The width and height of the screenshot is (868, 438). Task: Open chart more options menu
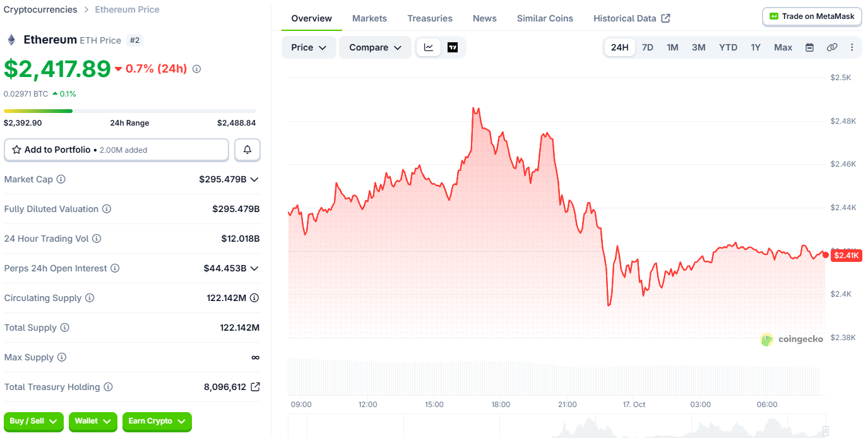pos(852,47)
